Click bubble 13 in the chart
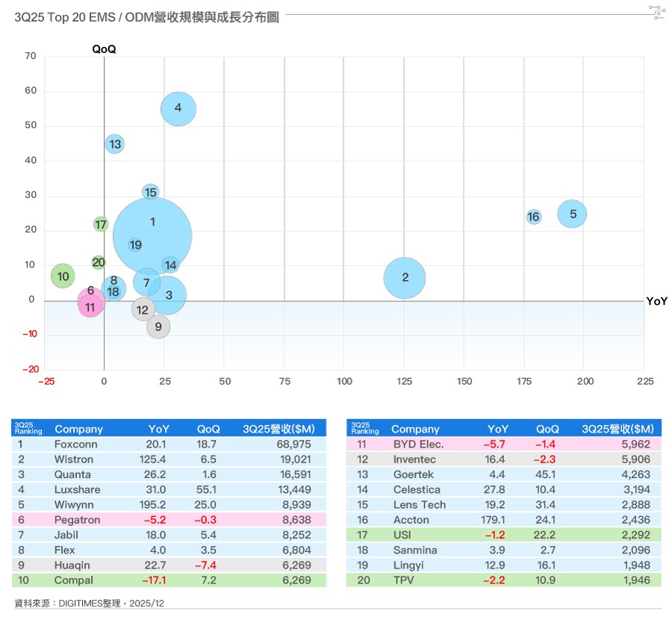 point(114,144)
